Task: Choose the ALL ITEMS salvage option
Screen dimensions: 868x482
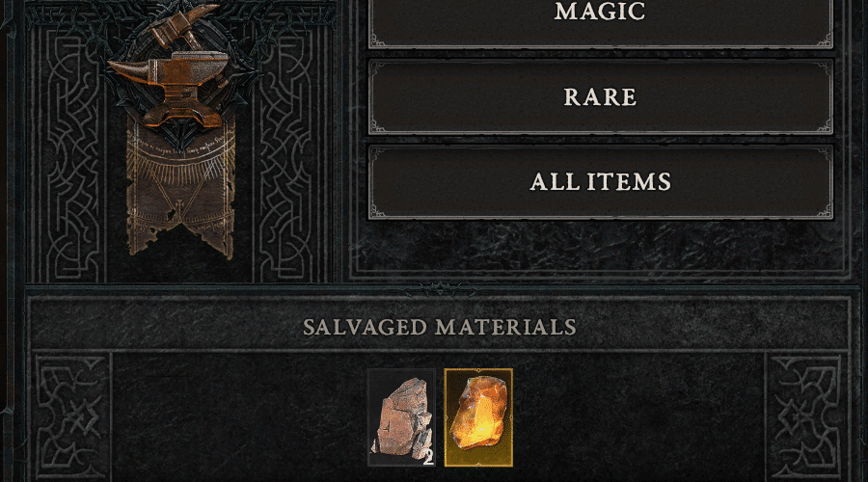Action: point(601,182)
